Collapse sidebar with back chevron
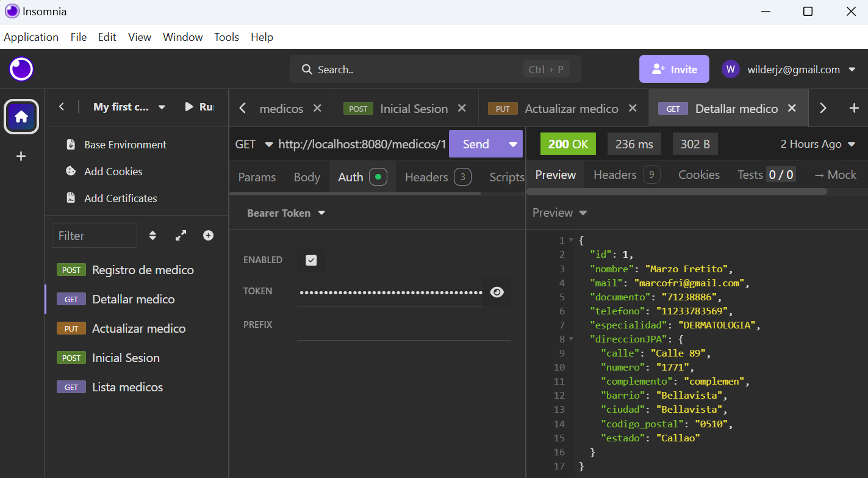 point(61,107)
